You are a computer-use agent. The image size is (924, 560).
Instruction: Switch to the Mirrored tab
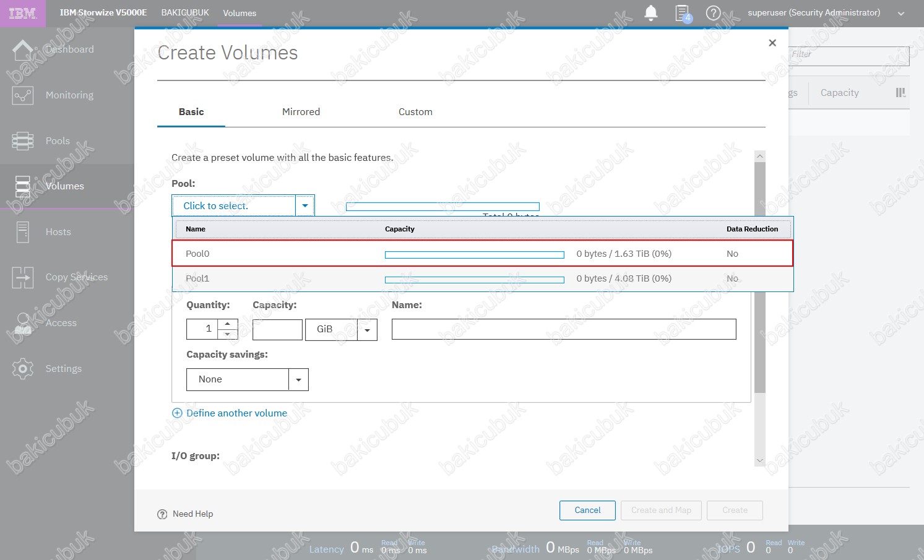point(301,112)
